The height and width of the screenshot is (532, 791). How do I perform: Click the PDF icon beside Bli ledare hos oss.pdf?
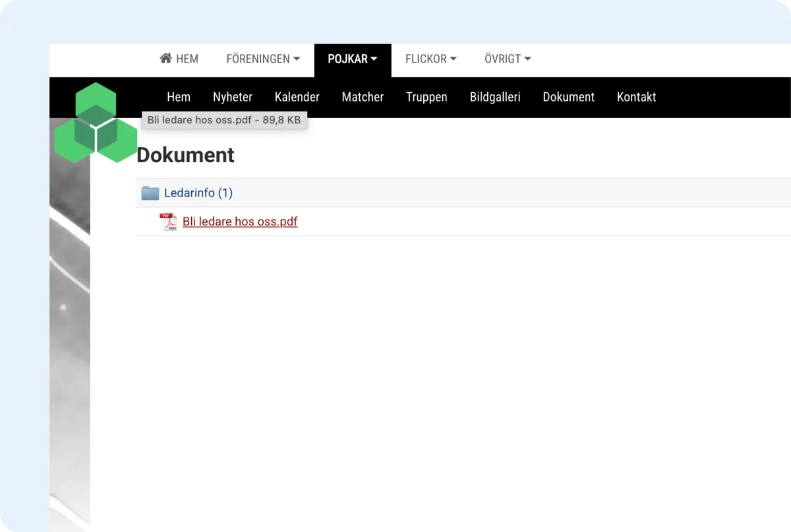169,222
